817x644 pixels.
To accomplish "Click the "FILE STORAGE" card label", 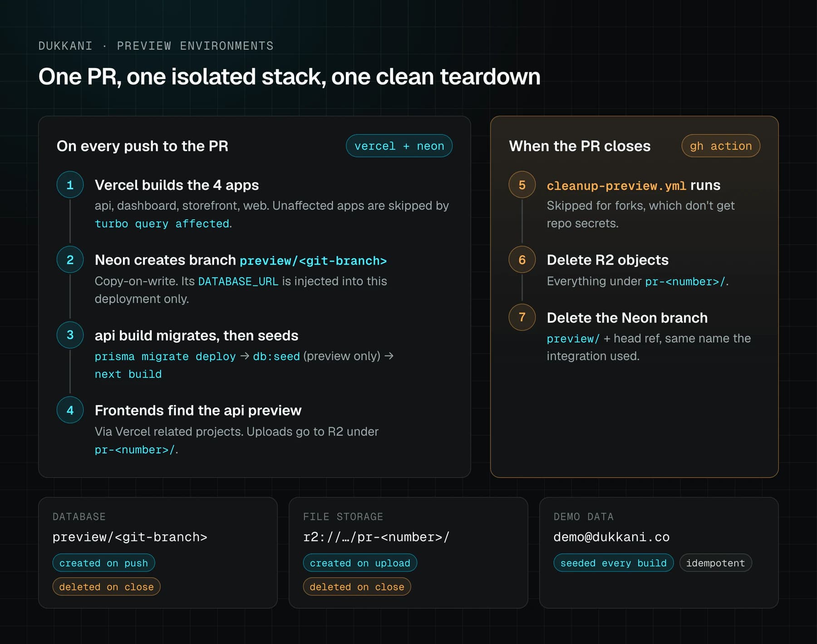I will pyautogui.click(x=343, y=517).
